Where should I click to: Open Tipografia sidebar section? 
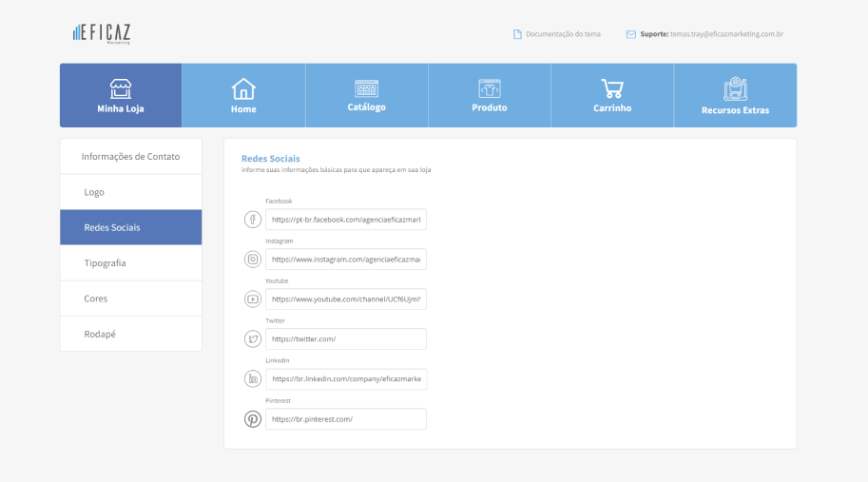pos(130,262)
